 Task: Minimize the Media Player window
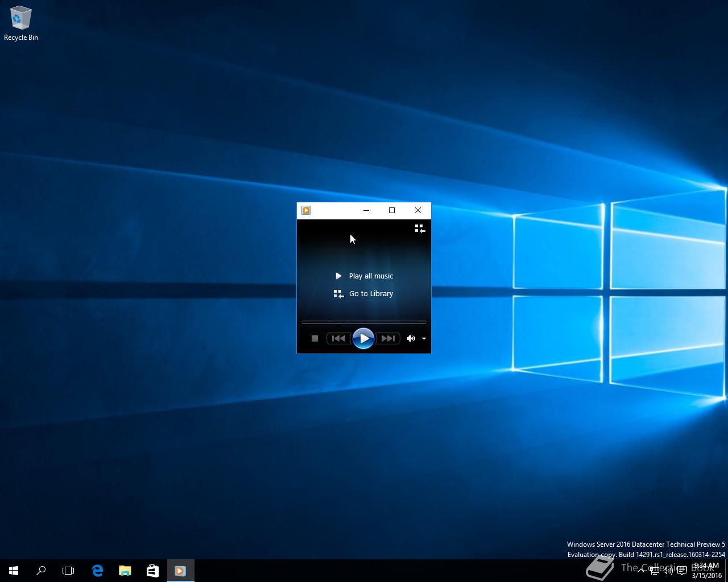(x=366, y=210)
